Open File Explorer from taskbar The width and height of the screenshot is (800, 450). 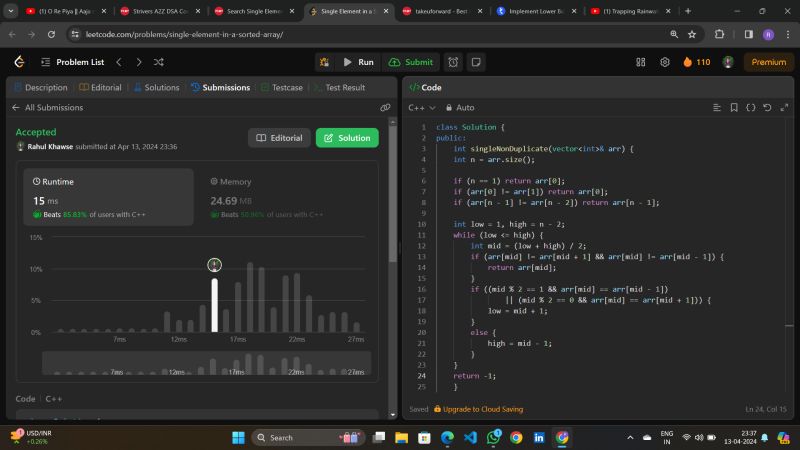point(402,437)
